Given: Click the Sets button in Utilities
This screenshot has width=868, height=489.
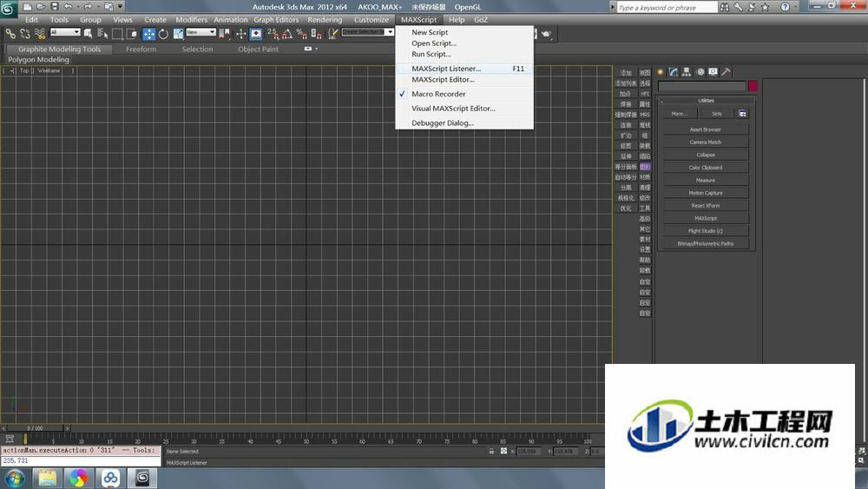Looking at the screenshot, I should (x=717, y=114).
